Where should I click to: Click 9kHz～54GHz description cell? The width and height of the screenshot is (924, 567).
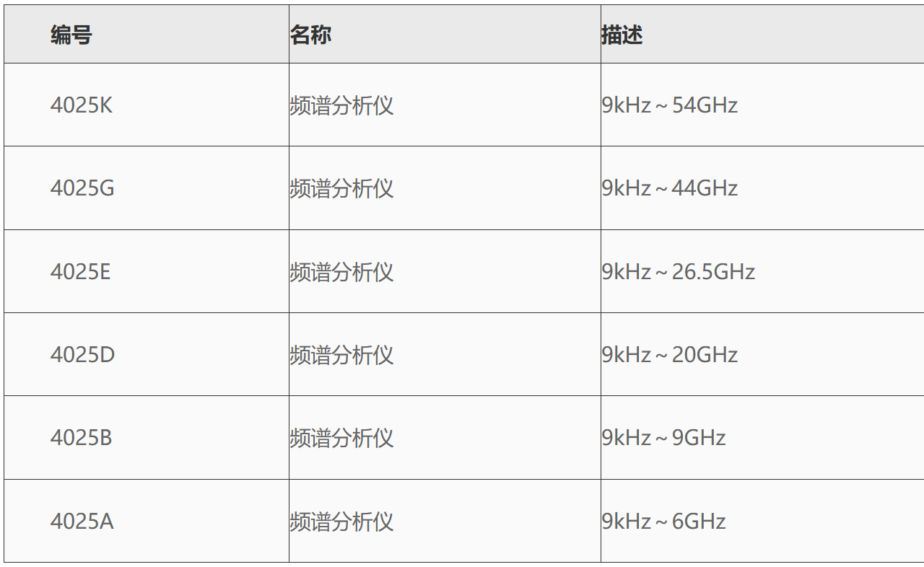pos(670,105)
